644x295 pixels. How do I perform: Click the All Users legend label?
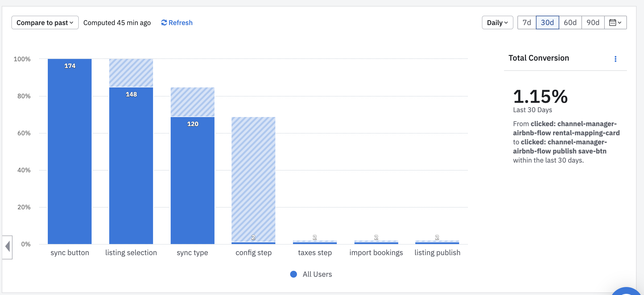317,274
